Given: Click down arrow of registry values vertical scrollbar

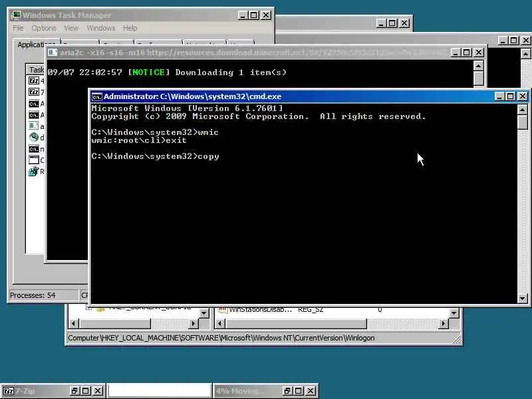Looking at the screenshot, I should 454,313.
